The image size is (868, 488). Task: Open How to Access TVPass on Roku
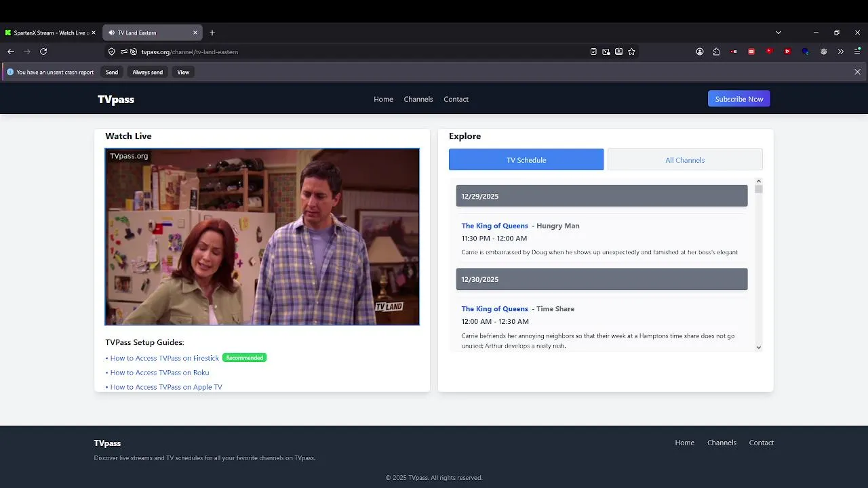(x=159, y=373)
